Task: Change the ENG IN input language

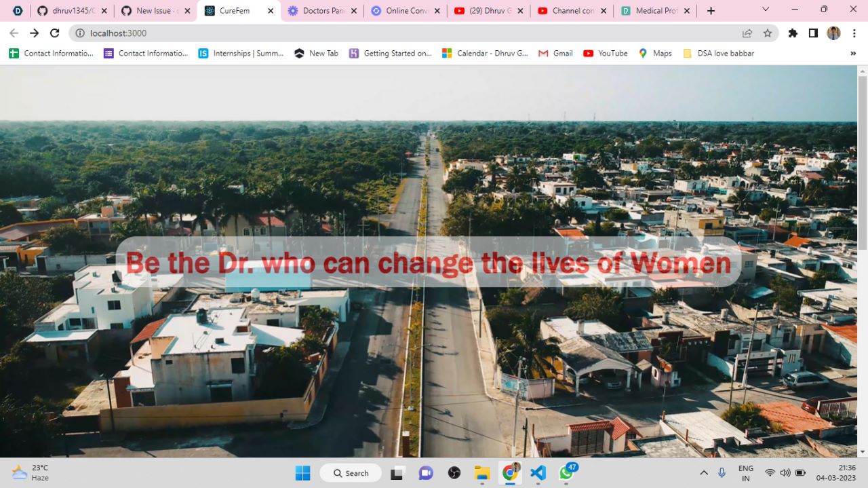Action: 746,473
